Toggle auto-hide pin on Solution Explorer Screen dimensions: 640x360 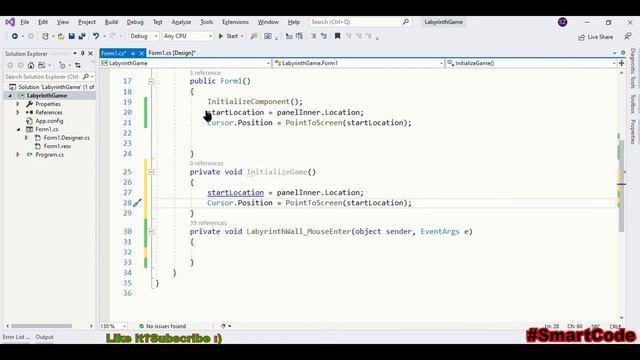pos(82,53)
